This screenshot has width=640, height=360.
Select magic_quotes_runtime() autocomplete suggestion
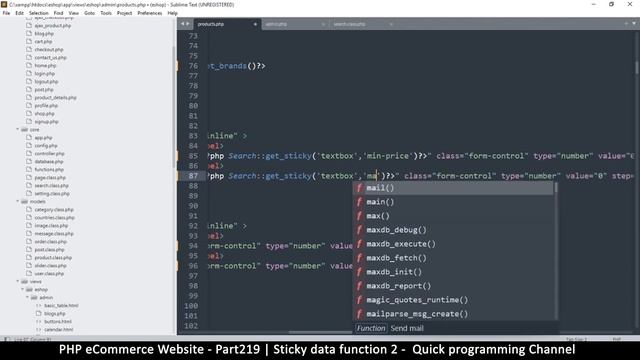point(453,300)
